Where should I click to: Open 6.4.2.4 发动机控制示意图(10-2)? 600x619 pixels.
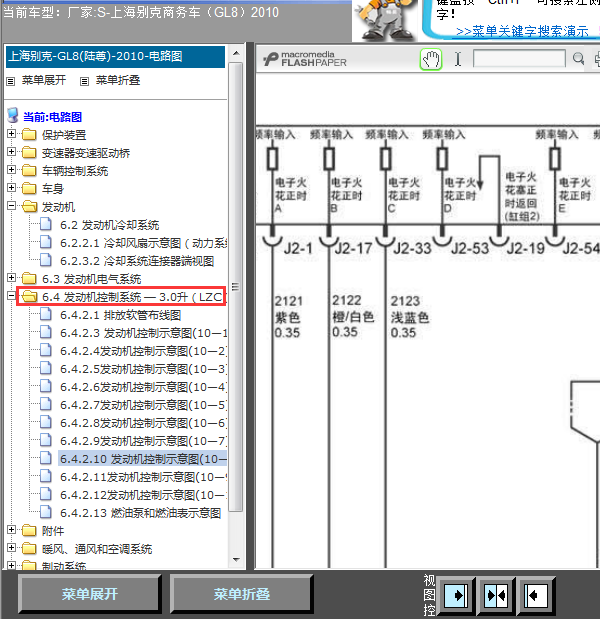coord(144,351)
